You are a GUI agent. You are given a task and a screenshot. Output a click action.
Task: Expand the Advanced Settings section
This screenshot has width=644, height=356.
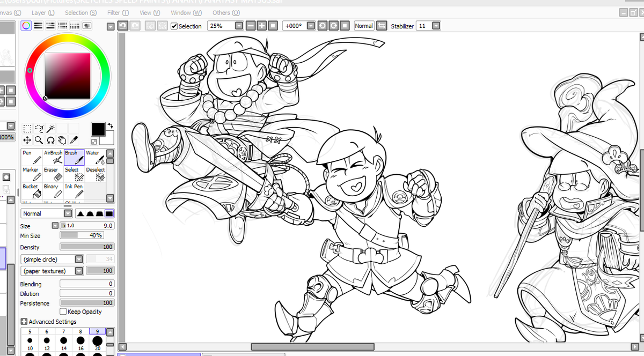pos(24,322)
